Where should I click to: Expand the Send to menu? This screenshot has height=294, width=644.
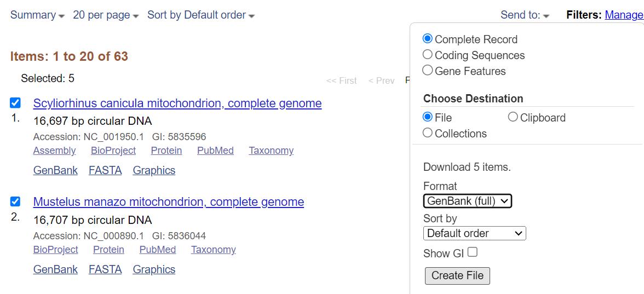click(525, 15)
